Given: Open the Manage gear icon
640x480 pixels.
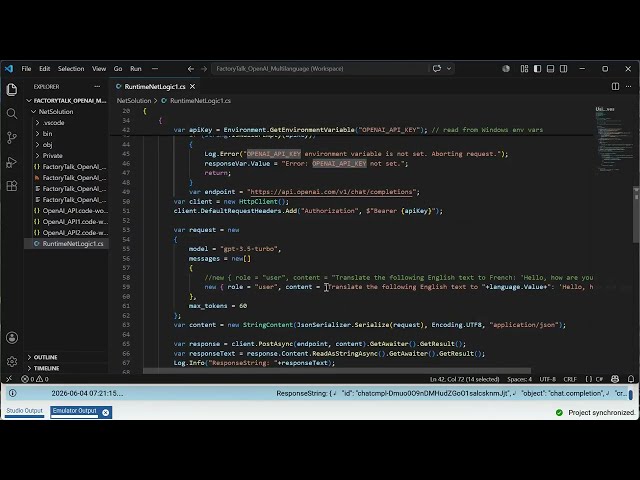Looking at the screenshot, I should (12, 361).
